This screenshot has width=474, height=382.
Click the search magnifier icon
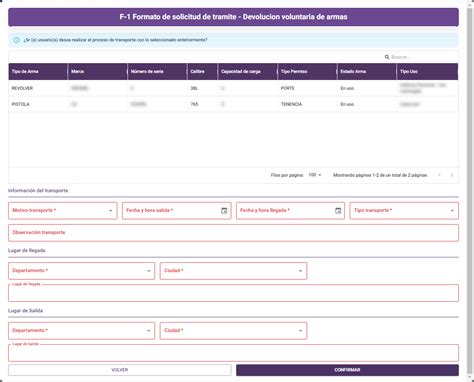387,57
